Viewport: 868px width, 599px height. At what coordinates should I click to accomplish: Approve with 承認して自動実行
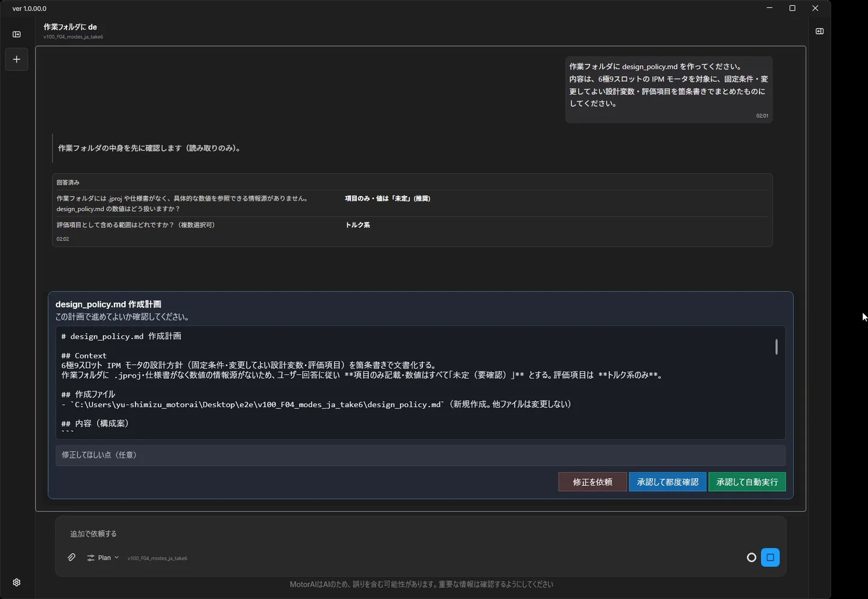click(747, 482)
